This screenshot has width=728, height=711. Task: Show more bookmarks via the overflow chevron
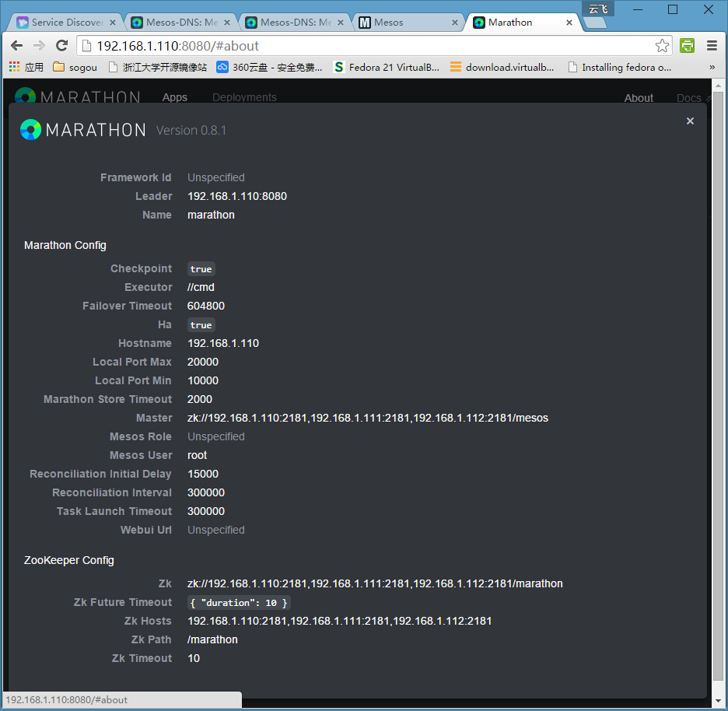712,68
